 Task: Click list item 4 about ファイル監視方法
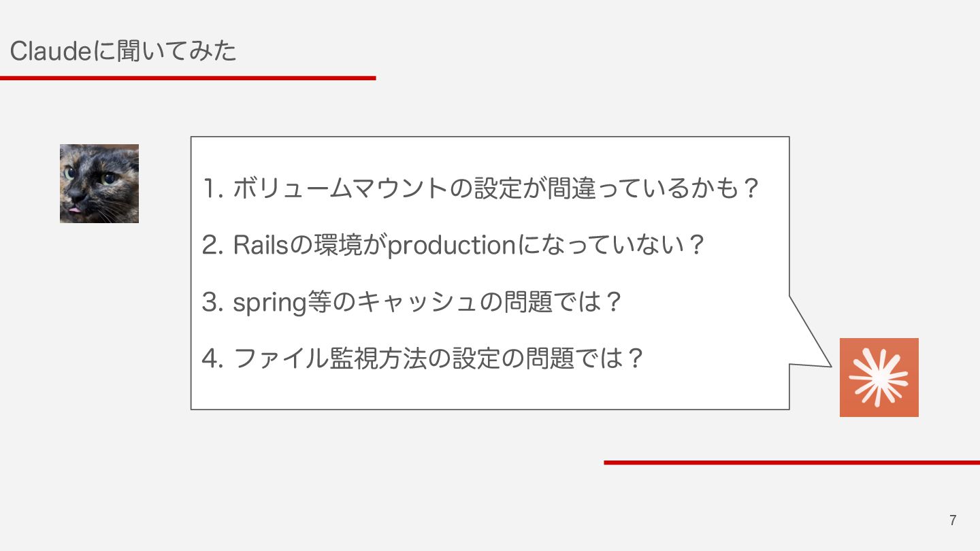[x=423, y=358]
